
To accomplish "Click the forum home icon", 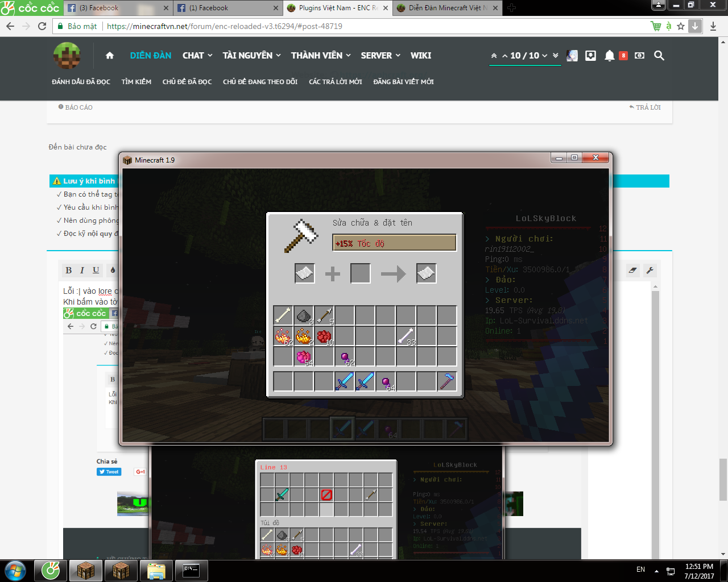I will click(x=110, y=56).
